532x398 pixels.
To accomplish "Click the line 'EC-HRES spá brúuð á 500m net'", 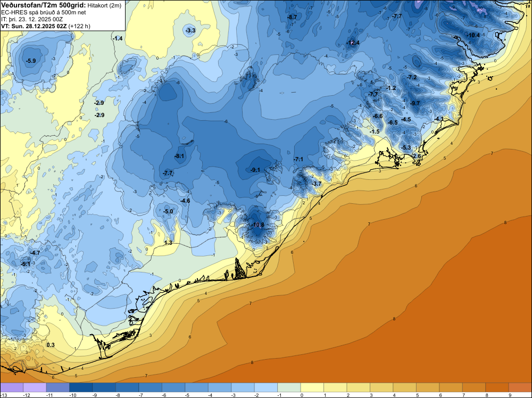I will coord(44,12).
